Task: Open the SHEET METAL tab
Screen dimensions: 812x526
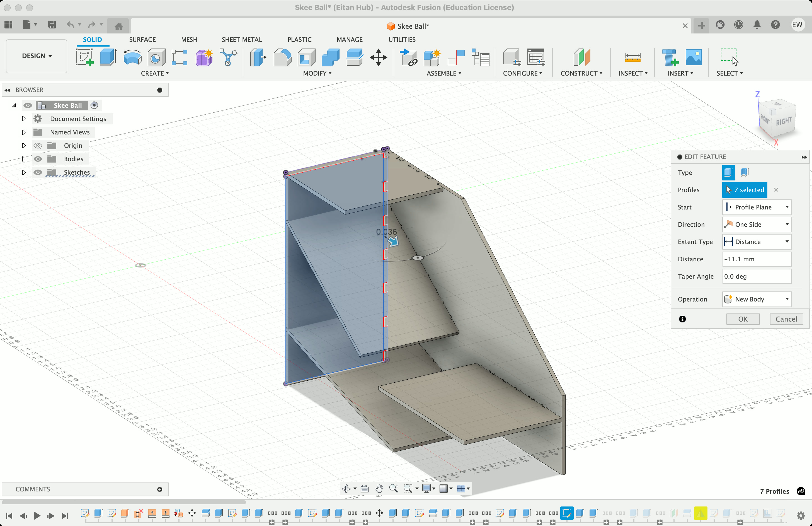Action: click(242, 40)
